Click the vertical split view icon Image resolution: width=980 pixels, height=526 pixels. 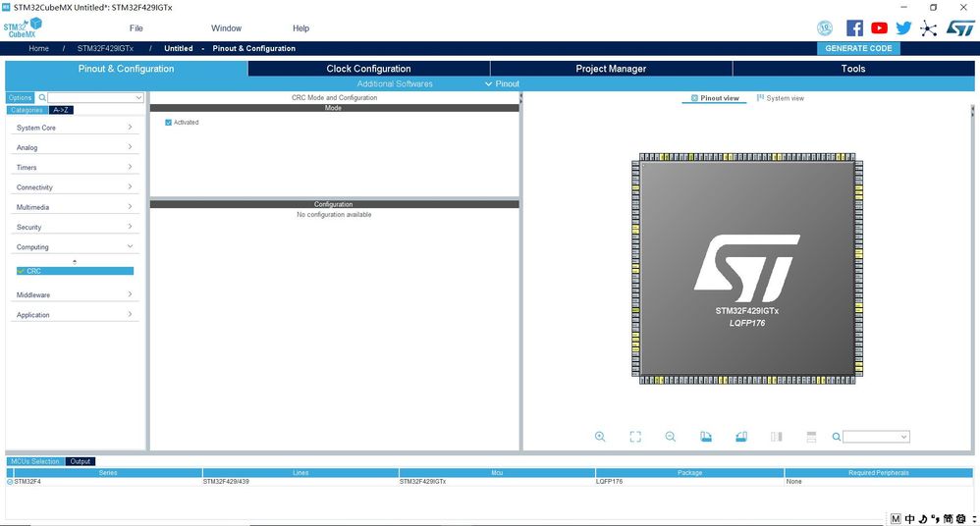click(x=777, y=437)
